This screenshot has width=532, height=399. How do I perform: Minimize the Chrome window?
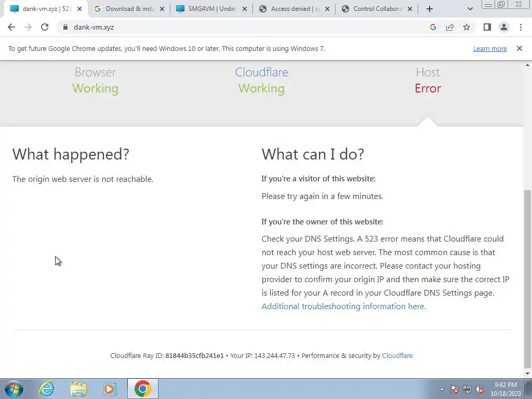488,4
